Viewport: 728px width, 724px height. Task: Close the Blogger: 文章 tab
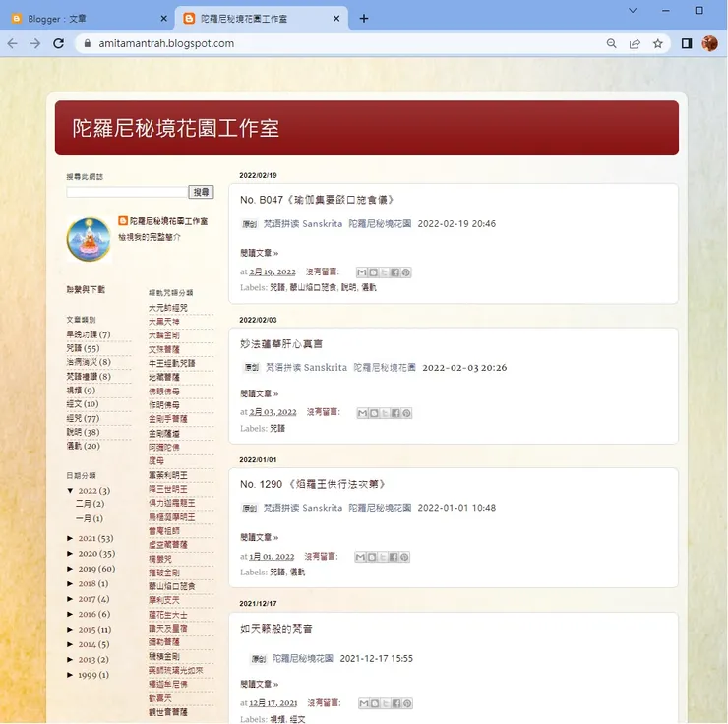click(163, 19)
